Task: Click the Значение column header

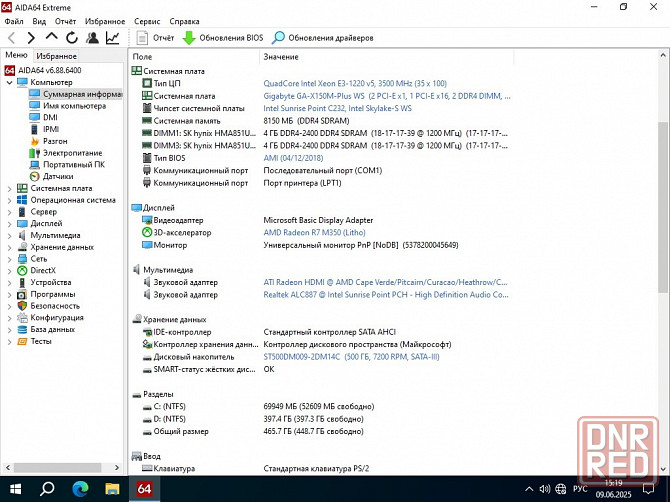Action: point(386,57)
